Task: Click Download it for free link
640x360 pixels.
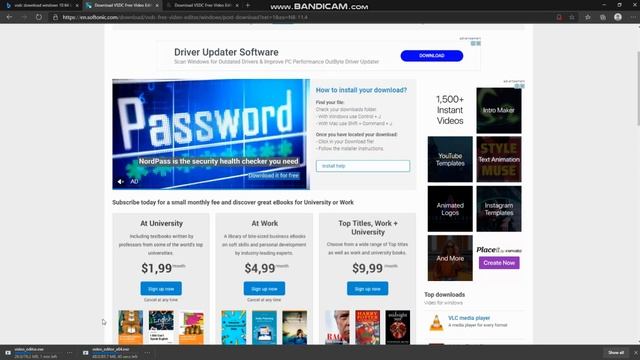Action: pyautogui.click(x=273, y=176)
